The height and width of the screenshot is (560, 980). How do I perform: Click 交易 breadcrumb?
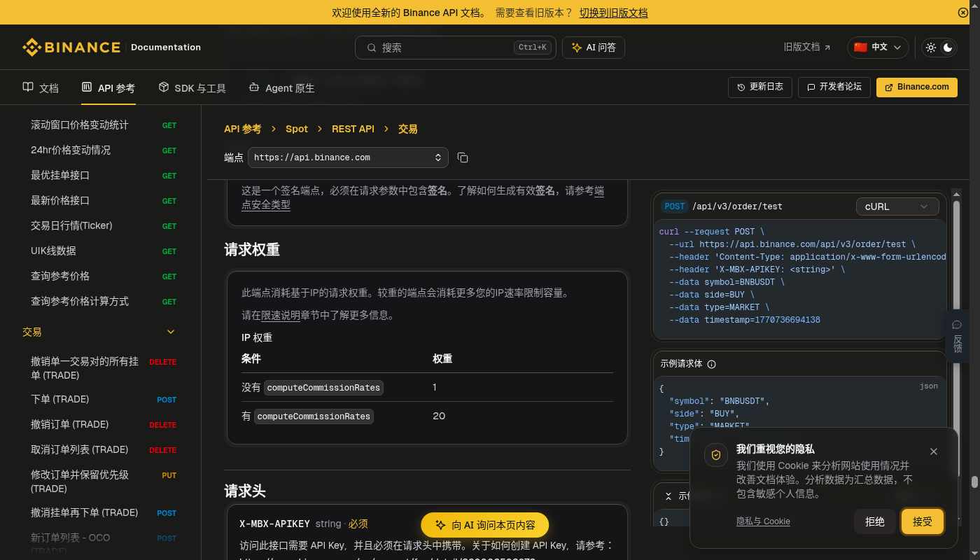407,129
